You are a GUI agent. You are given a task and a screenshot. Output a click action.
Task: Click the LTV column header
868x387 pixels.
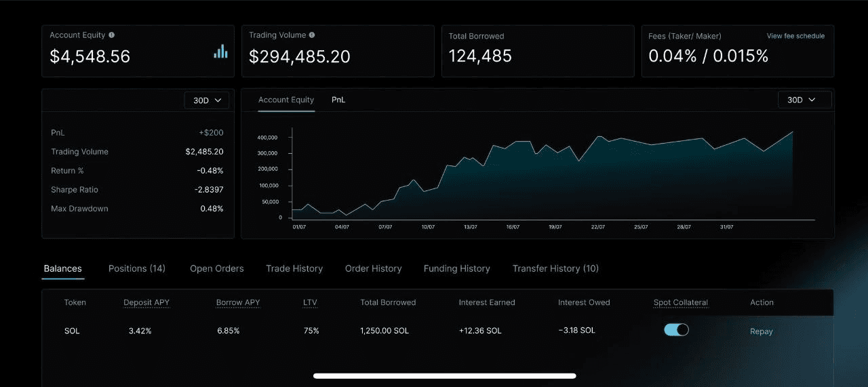310,303
